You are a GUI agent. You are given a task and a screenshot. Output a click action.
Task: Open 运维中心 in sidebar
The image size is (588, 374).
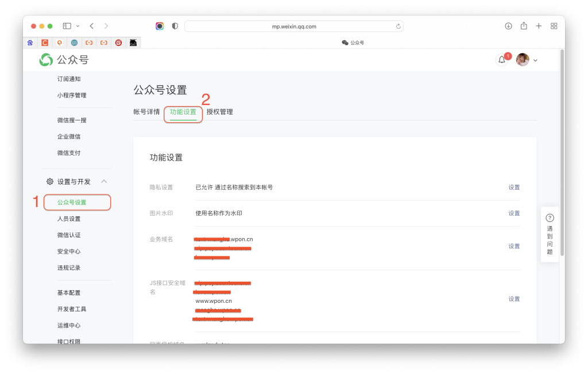pyautogui.click(x=69, y=325)
